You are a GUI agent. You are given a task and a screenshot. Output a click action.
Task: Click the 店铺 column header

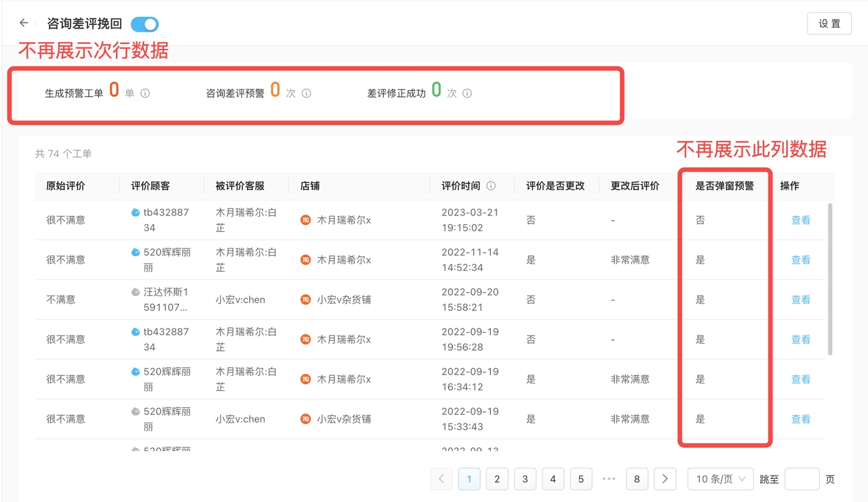(x=310, y=186)
